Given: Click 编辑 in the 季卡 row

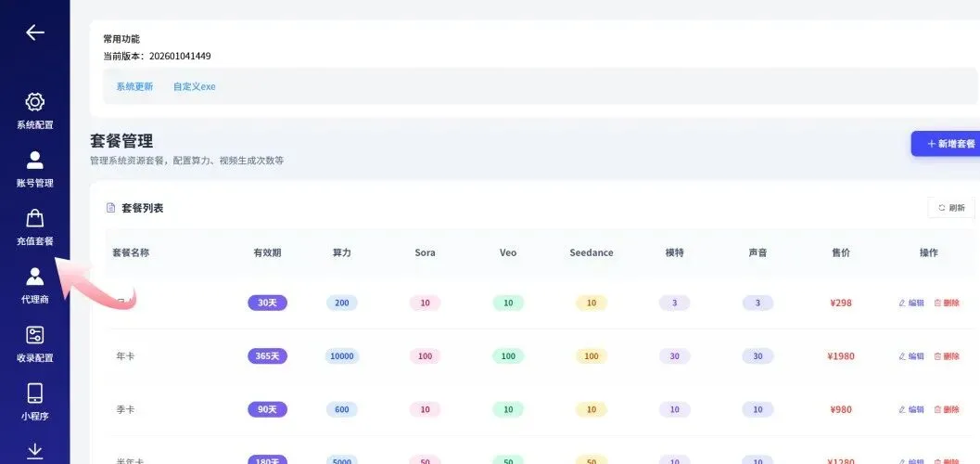Looking at the screenshot, I should 911,409.
